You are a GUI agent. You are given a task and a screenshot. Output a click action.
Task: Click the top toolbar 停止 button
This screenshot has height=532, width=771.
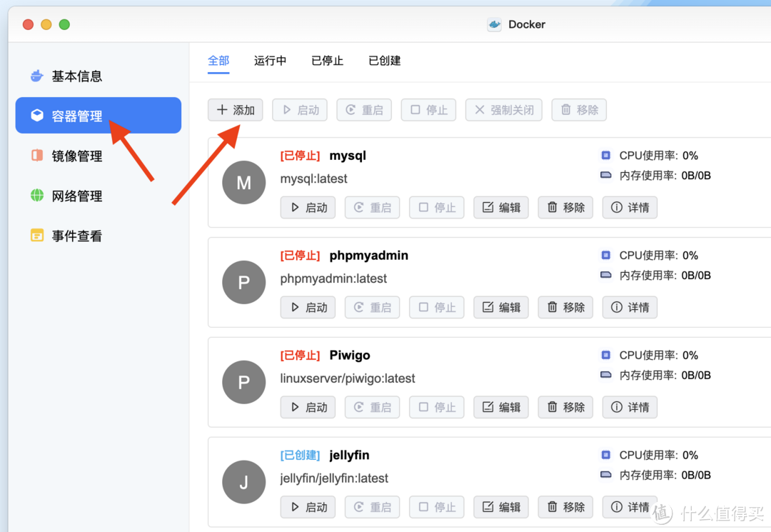(x=428, y=110)
